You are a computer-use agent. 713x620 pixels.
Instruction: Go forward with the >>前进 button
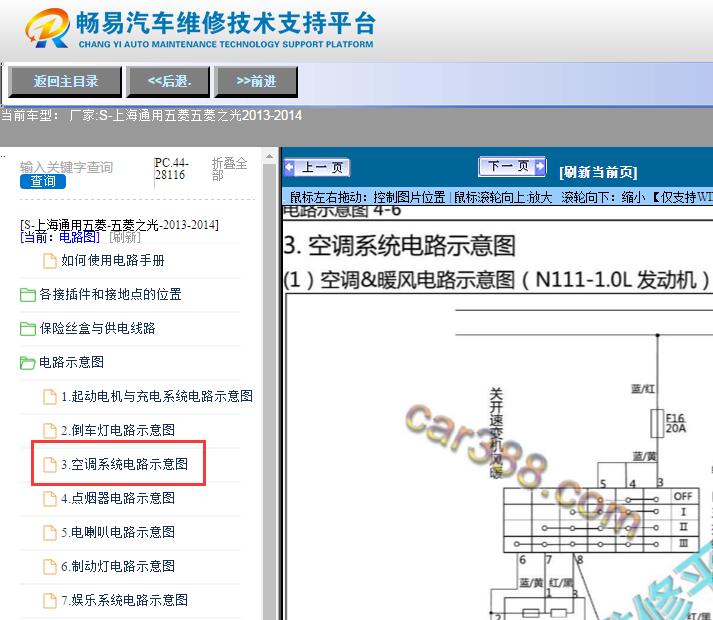(x=256, y=81)
